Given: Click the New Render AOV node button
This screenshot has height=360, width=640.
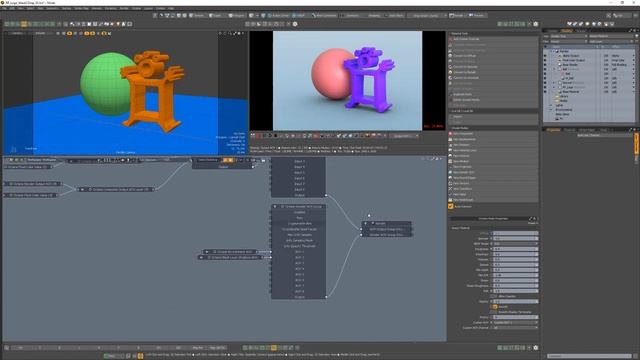Looking at the screenshot, I should point(493,172).
